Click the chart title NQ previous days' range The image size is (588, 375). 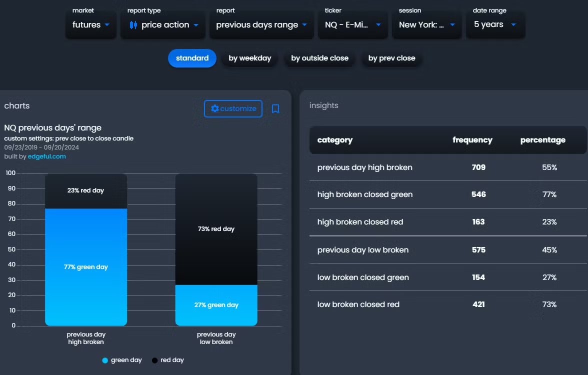click(x=53, y=128)
